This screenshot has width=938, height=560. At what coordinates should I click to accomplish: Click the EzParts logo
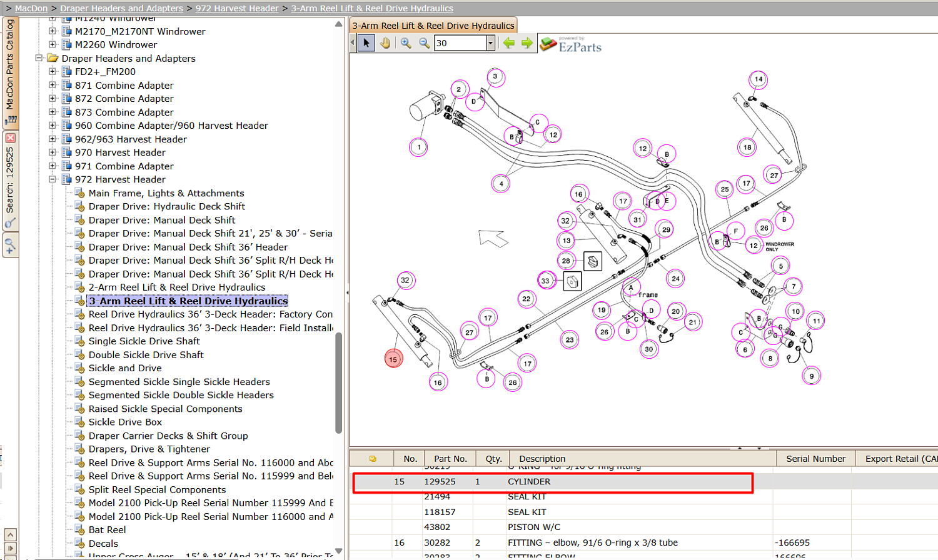point(571,44)
